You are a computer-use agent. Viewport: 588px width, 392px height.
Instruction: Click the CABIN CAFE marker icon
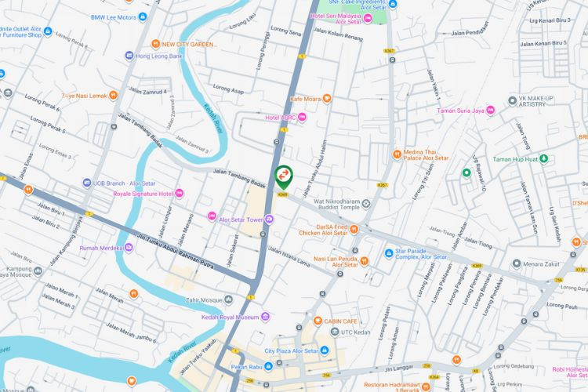(318, 321)
